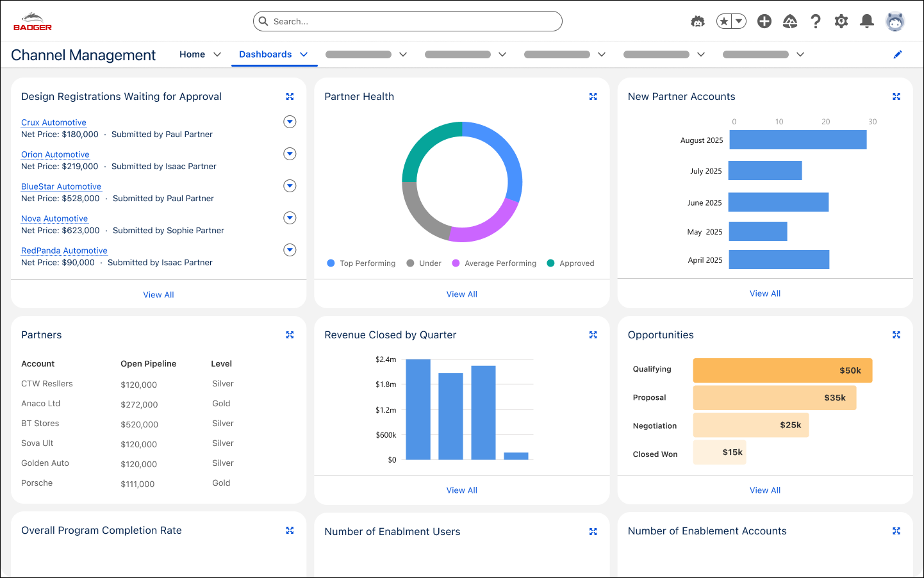Open the user profile avatar
Image resolution: width=924 pixels, height=578 pixels.
[895, 21]
